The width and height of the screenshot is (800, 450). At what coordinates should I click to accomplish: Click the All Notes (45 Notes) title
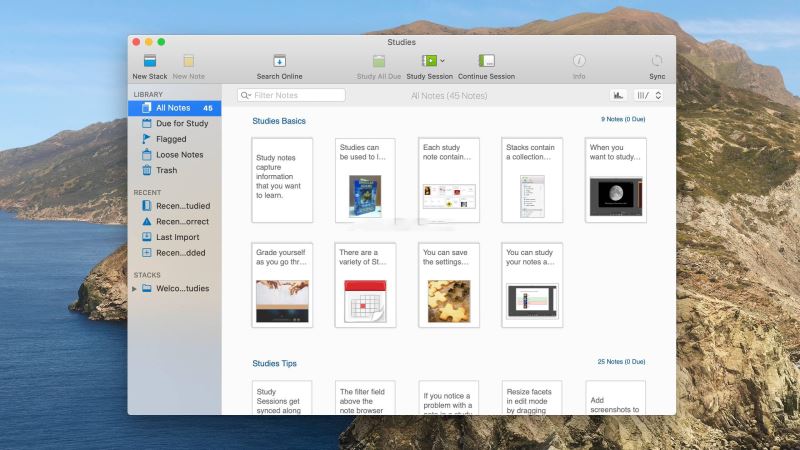coord(449,95)
